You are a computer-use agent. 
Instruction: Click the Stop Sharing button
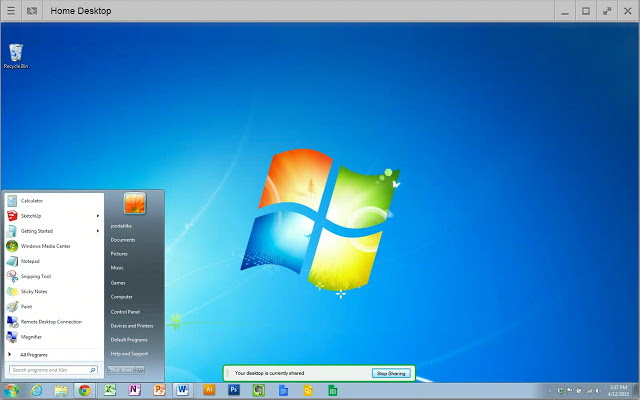point(390,373)
